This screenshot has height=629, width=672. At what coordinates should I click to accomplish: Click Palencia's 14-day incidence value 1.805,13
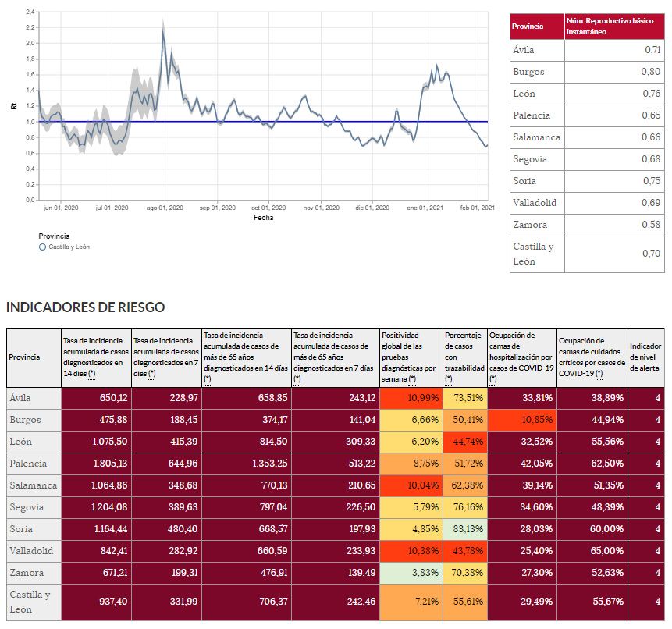click(97, 464)
